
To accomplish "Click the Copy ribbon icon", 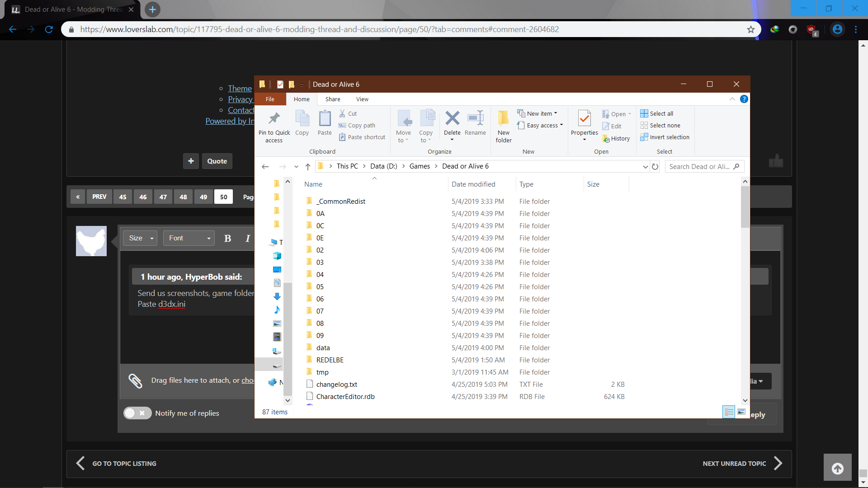I will [302, 119].
